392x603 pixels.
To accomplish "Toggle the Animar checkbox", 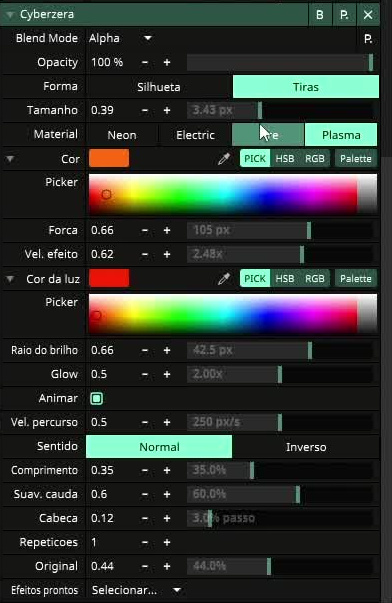I will pyautogui.click(x=97, y=398).
